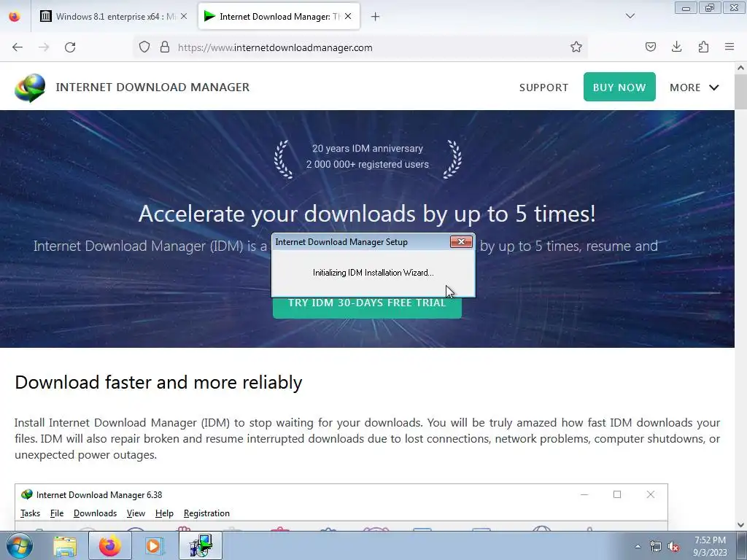The height and width of the screenshot is (560, 747).
Task: Open the Downloads menu in IDM screenshot
Action: coord(95,513)
